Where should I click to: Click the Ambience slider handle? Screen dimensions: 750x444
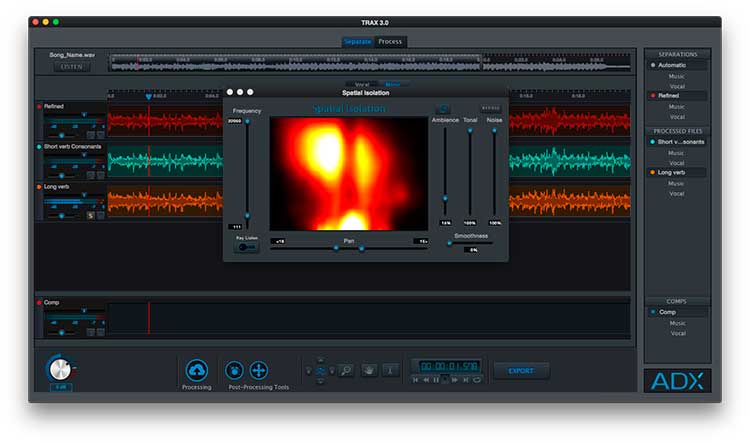tap(445, 198)
